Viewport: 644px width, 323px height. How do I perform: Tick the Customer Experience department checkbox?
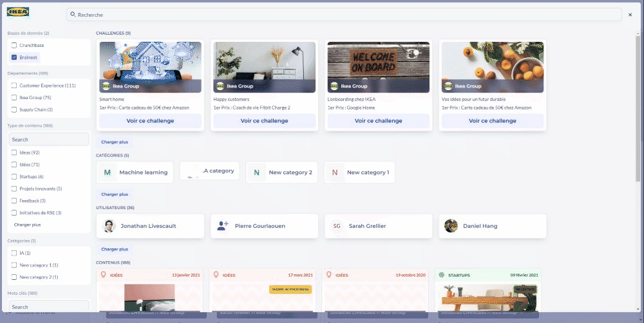point(14,86)
